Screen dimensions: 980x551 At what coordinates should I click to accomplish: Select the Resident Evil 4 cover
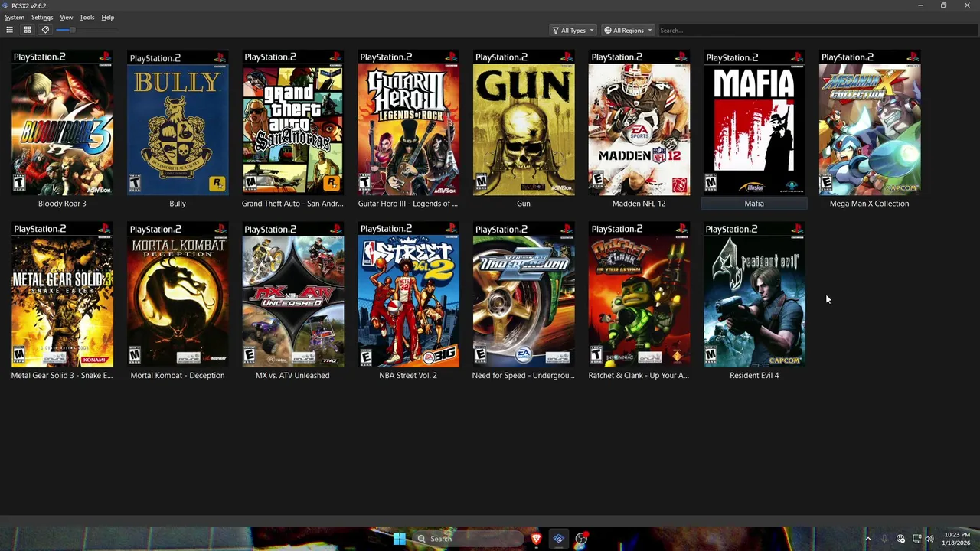tap(754, 295)
